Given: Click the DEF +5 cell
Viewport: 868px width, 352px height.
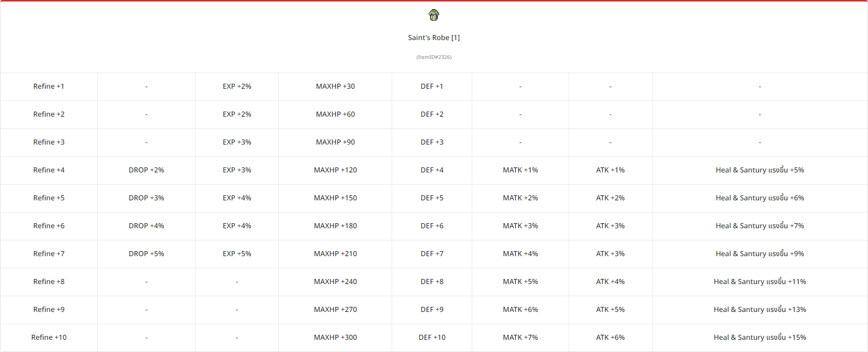Looking at the screenshot, I should (x=432, y=198).
